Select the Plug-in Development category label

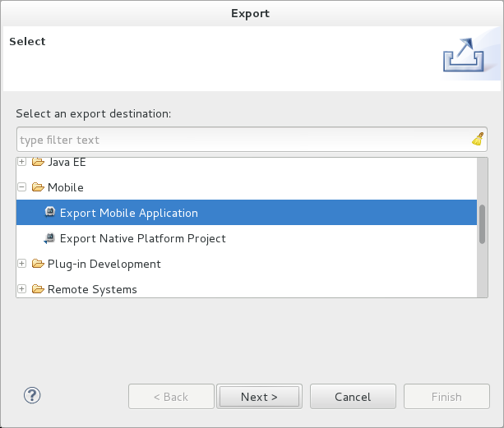click(104, 264)
